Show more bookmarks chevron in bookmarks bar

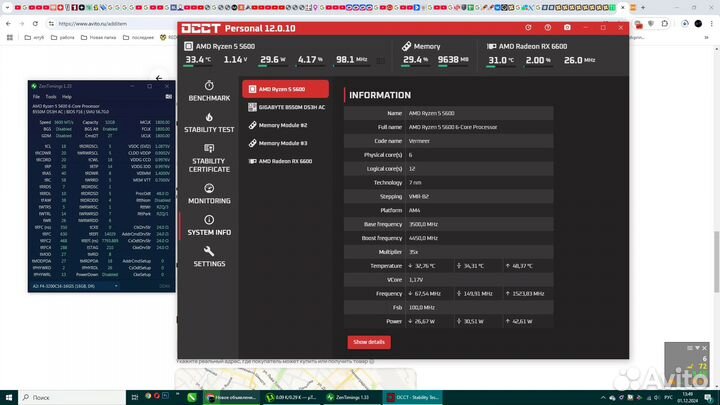coord(706,38)
